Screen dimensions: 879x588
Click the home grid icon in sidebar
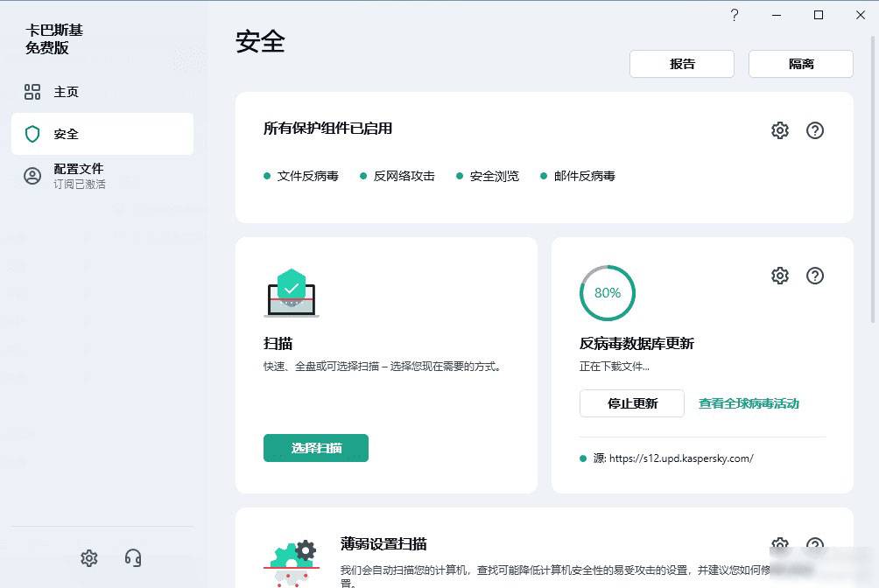click(x=32, y=92)
